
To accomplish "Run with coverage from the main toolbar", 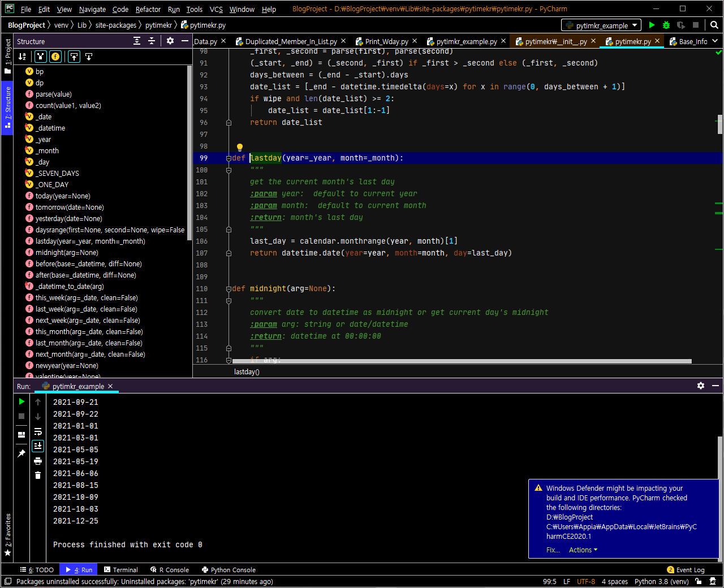I will point(681,25).
